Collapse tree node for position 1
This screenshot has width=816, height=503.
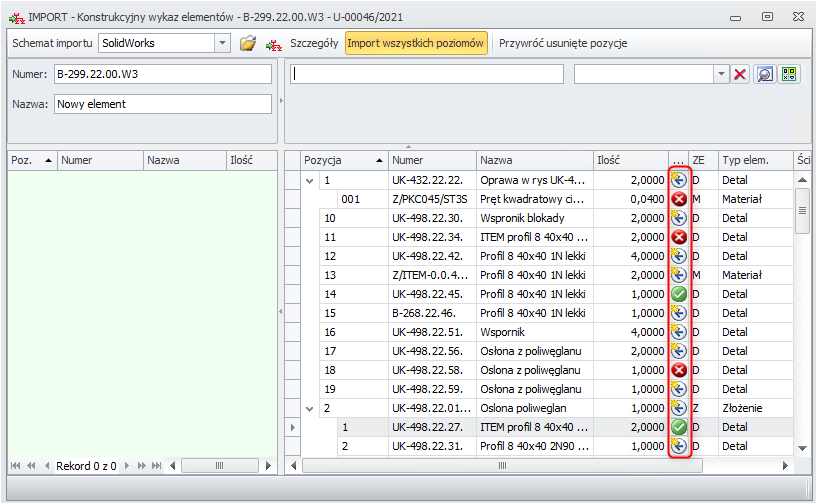309,180
